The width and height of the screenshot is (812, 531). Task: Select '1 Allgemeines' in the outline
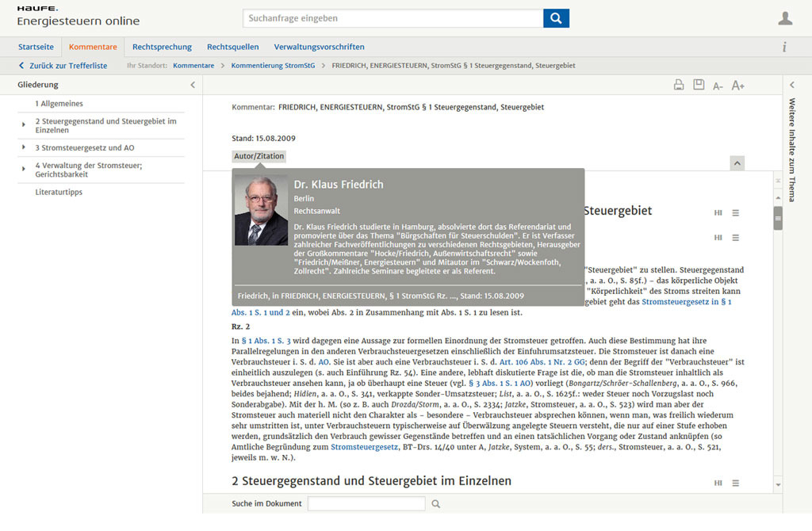point(59,104)
